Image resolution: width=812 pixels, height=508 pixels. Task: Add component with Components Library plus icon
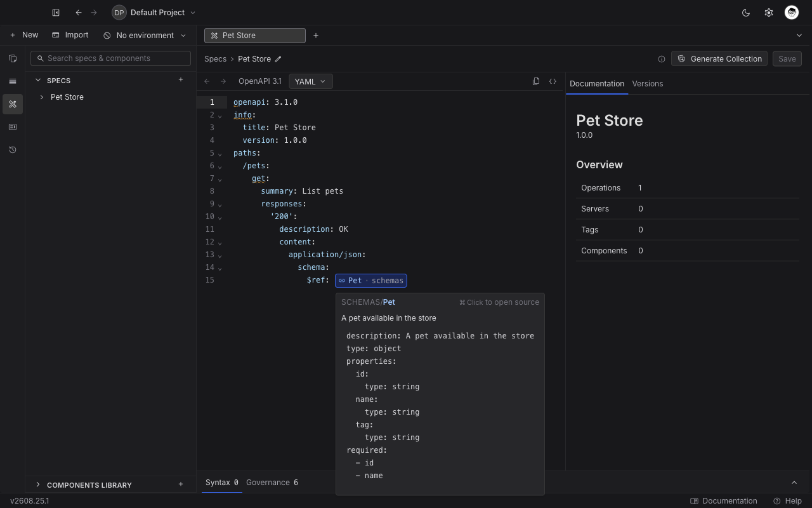pyautogui.click(x=181, y=485)
